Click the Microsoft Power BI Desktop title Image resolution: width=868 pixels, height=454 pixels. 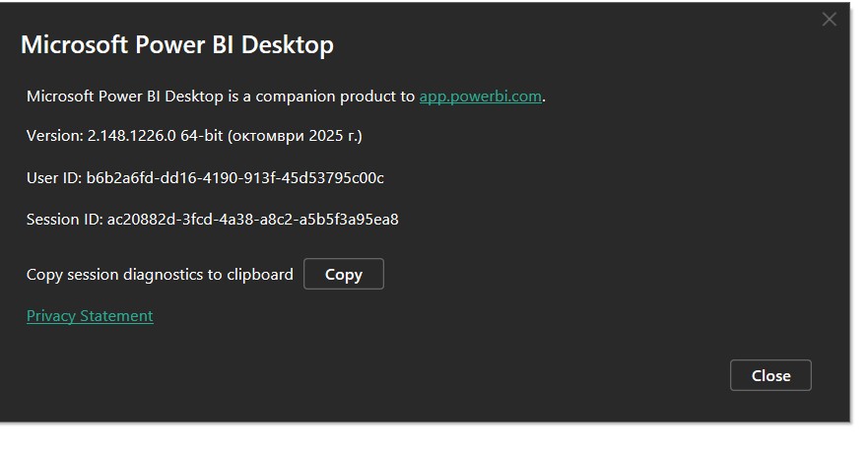[177, 45]
